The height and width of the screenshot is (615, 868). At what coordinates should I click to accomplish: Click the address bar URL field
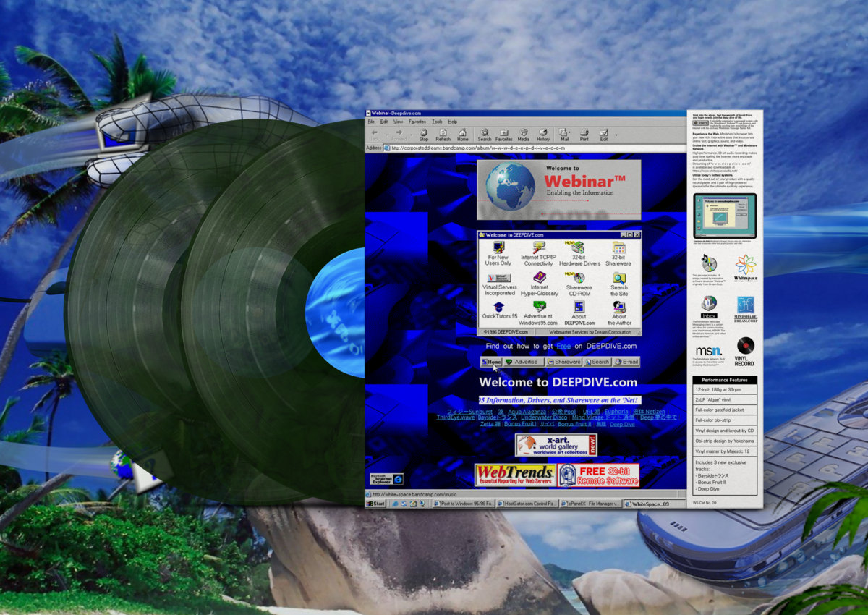point(506,148)
